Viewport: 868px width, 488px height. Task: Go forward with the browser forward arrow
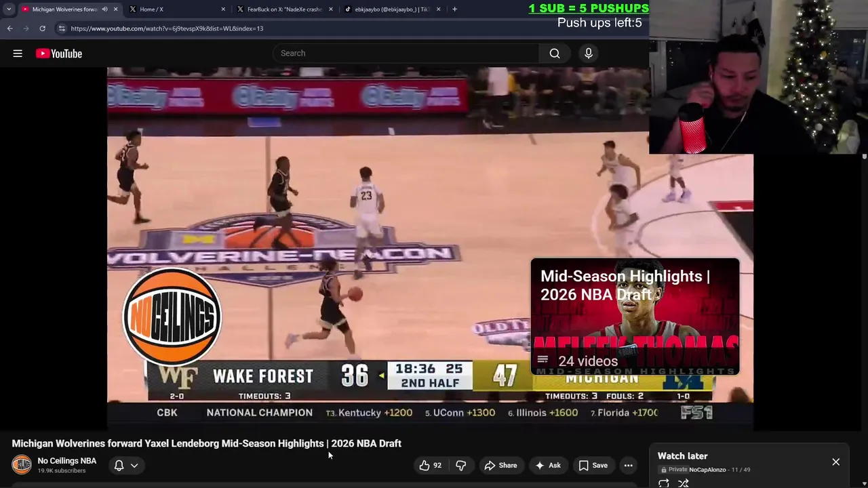pos(26,28)
